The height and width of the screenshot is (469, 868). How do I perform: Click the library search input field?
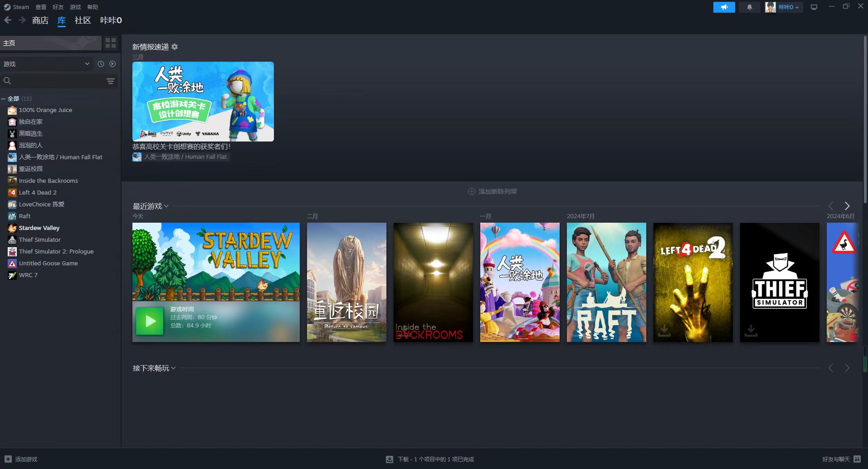(59, 81)
